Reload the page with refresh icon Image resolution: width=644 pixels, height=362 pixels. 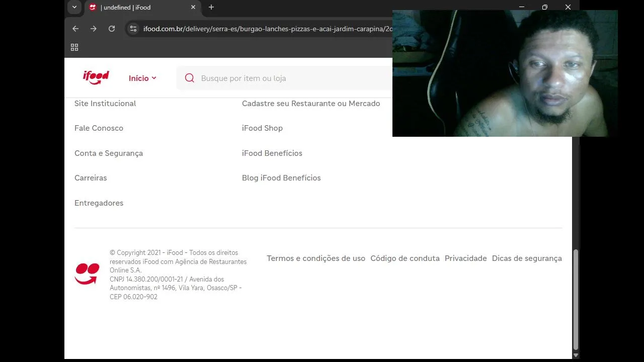(x=112, y=29)
